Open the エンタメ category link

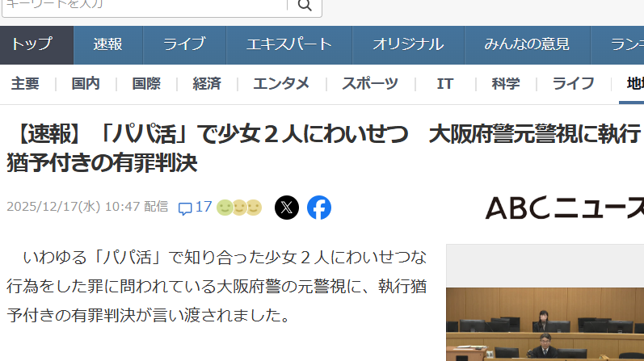(281, 84)
